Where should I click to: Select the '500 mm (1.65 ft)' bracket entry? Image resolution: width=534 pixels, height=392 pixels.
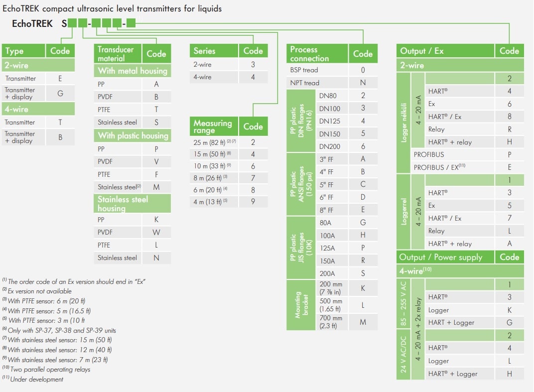(x=347, y=305)
